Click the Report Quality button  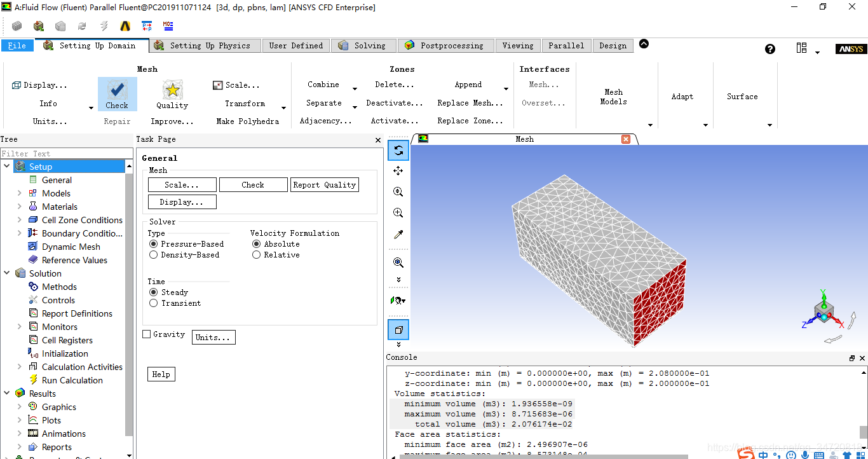324,185
